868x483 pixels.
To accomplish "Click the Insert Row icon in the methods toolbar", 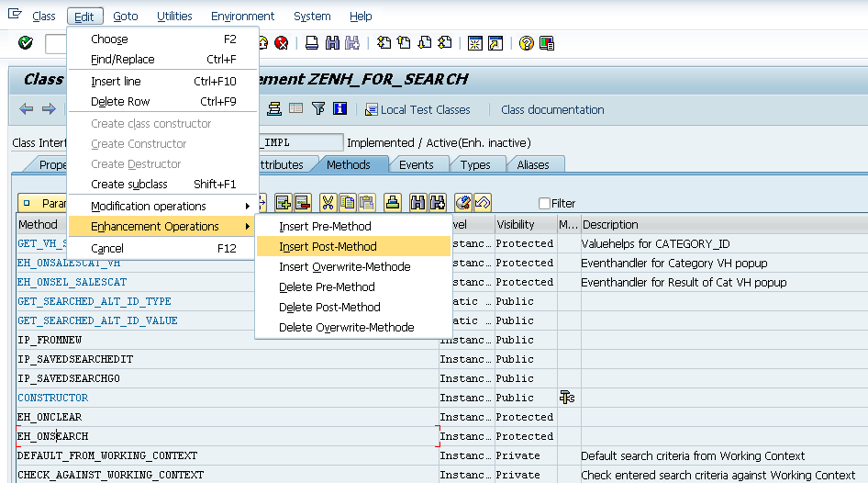I will coord(284,203).
